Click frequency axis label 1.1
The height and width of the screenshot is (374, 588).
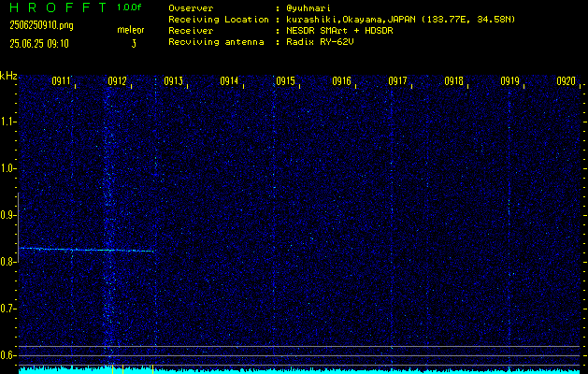tap(7, 122)
